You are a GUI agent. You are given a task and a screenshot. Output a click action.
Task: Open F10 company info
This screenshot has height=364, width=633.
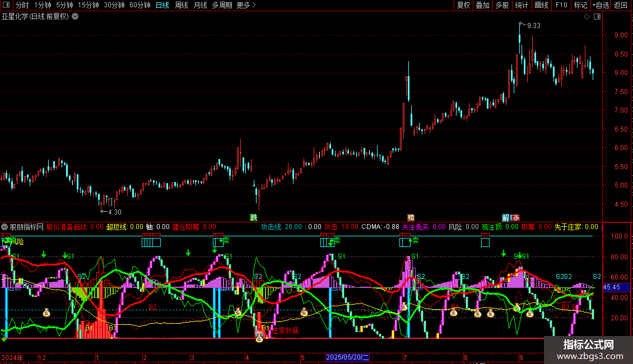561,5
